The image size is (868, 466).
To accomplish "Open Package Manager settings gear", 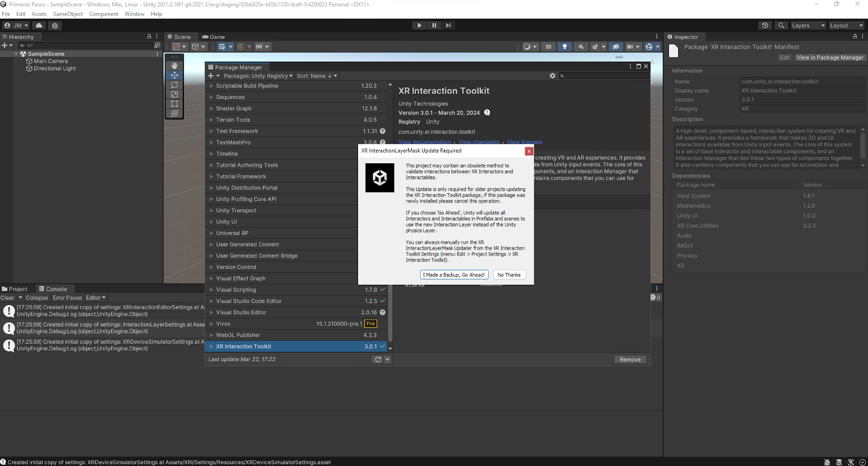I will [x=552, y=76].
